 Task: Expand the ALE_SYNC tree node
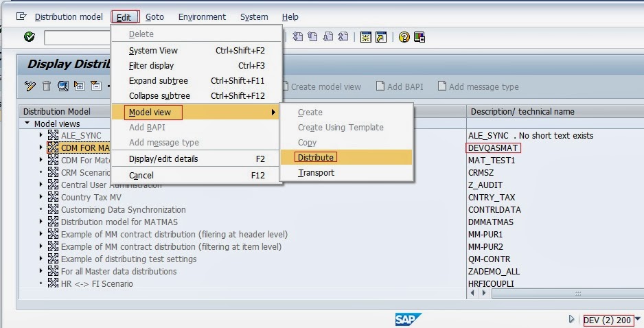41,136
